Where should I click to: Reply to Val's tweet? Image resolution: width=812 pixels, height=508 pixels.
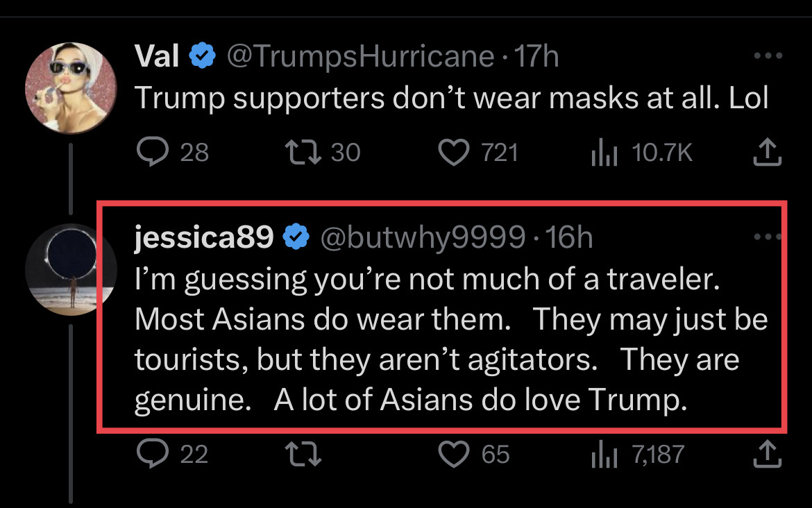click(150, 153)
